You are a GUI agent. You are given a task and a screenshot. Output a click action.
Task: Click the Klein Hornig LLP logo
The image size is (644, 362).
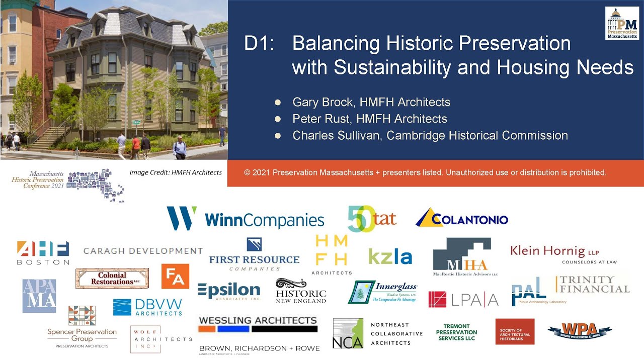coord(563,254)
